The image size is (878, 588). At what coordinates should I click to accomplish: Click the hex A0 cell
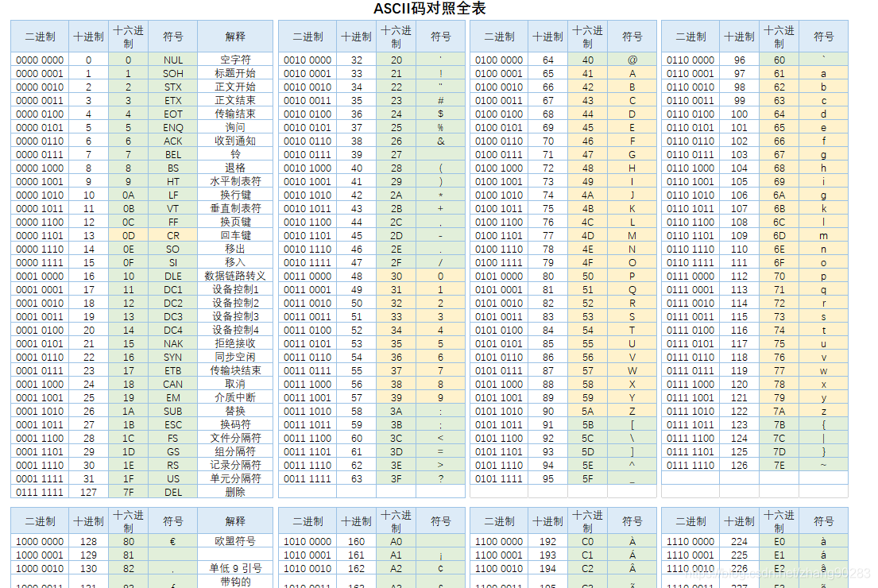coord(396,542)
